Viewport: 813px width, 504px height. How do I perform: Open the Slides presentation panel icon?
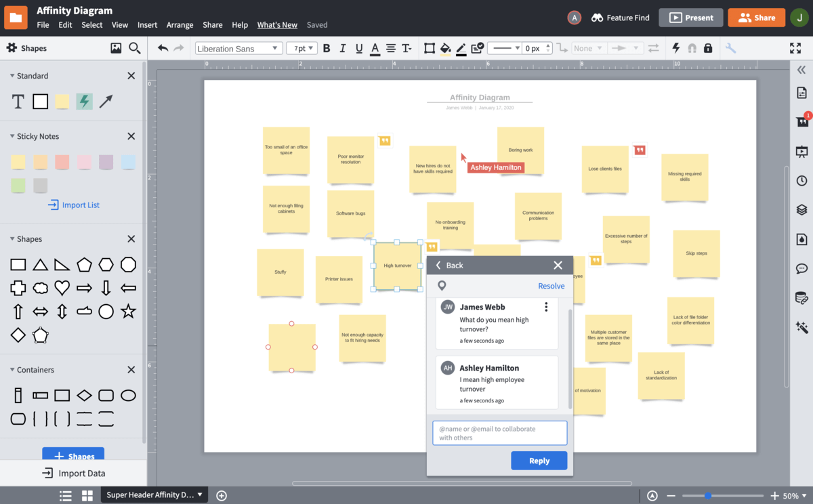point(802,152)
